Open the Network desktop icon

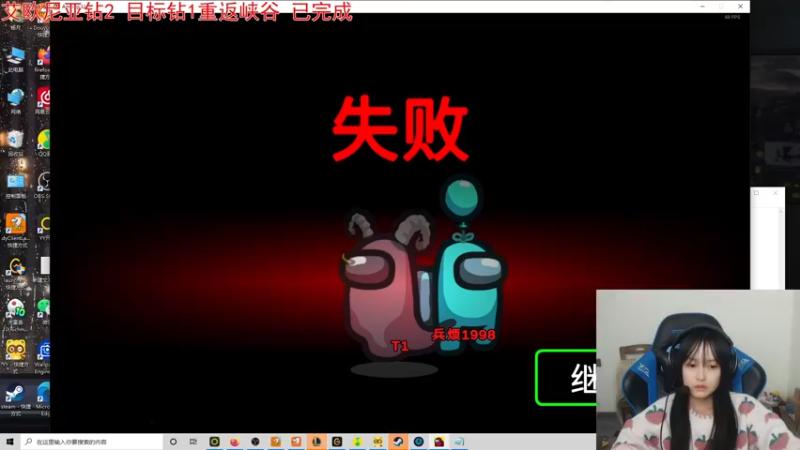[x=15, y=101]
